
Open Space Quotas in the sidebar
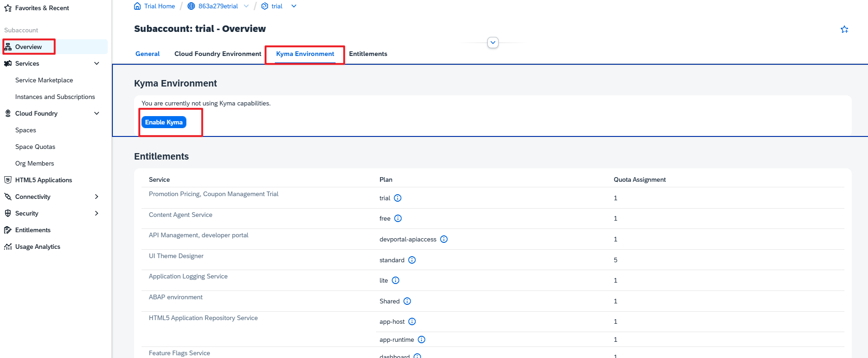click(x=35, y=147)
